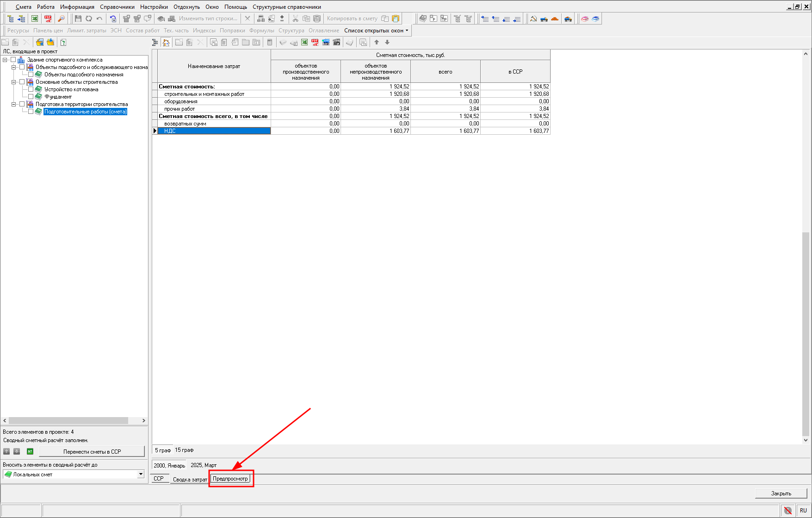The width and height of the screenshot is (812, 518).
Task: Click the PDF export icon in top toolbar
Action: click(x=48, y=19)
